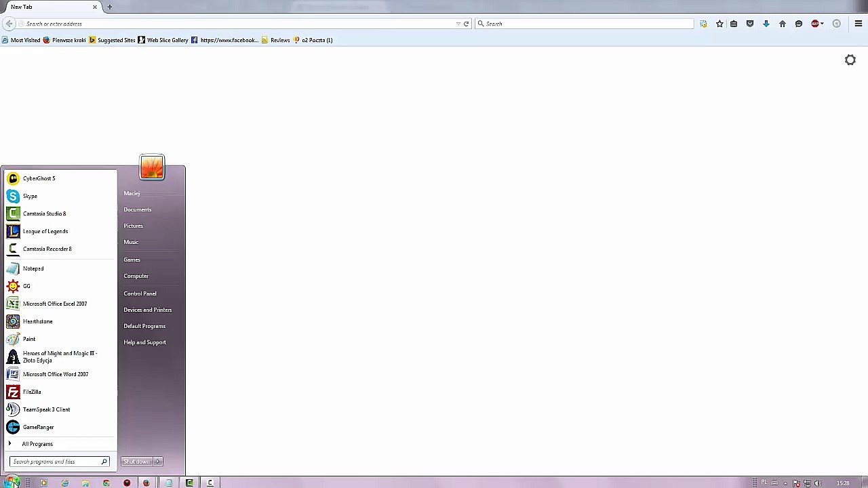Screen dimensions: 868x488
Task: Open the address bar history dropdown
Action: [458, 24]
